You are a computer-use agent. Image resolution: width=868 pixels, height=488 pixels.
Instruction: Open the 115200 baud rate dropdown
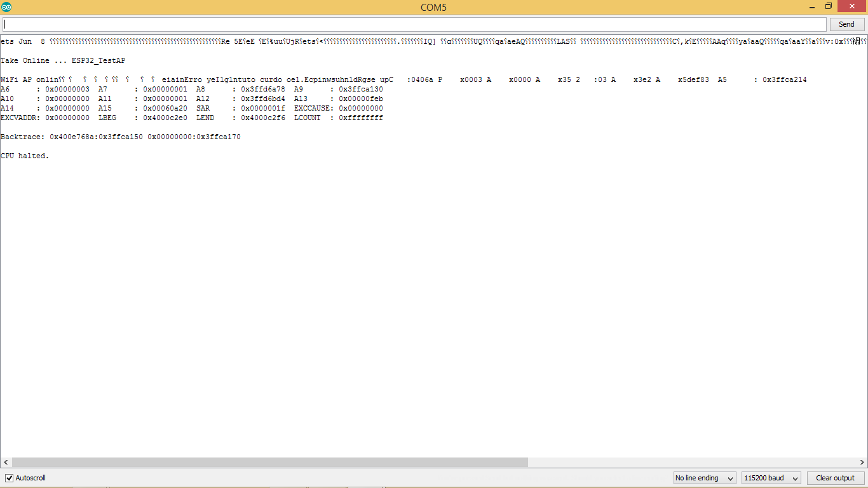pos(772,478)
